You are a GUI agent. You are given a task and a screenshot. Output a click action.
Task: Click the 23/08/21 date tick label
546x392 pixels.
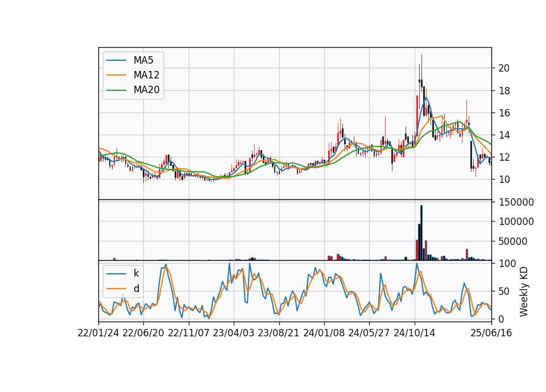pyautogui.click(x=279, y=333)
